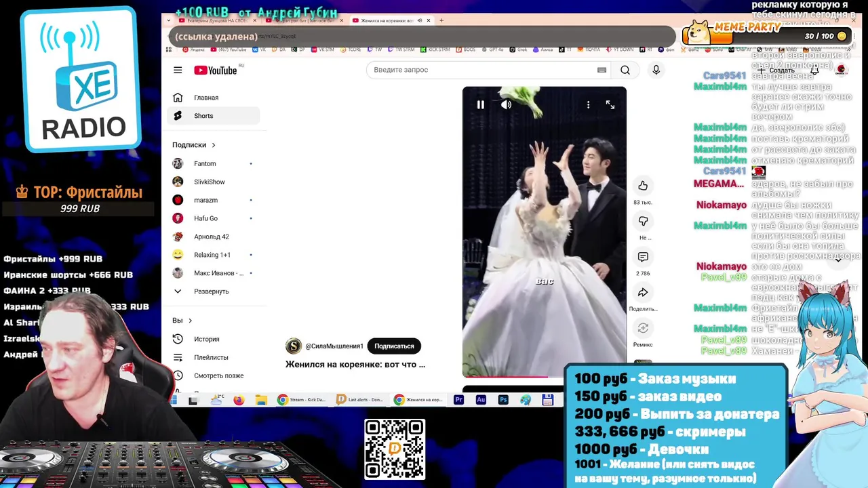Viewport: 868px width, 488px height.
Task: Open Adobe Premiere Pro from the taskbar
Action: [x=458, y=400]
